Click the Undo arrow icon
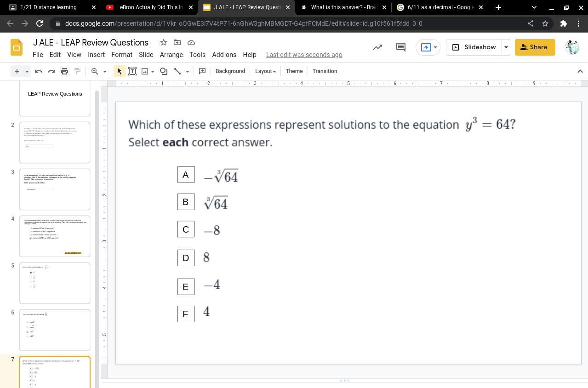 click(x=39, y=71)
